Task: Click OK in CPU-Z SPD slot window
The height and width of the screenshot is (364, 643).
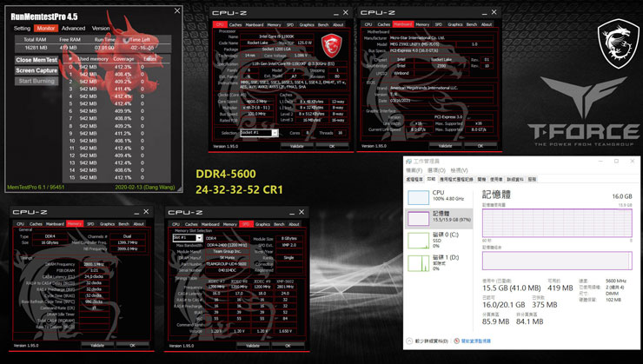Action: [x=288, y=346]
